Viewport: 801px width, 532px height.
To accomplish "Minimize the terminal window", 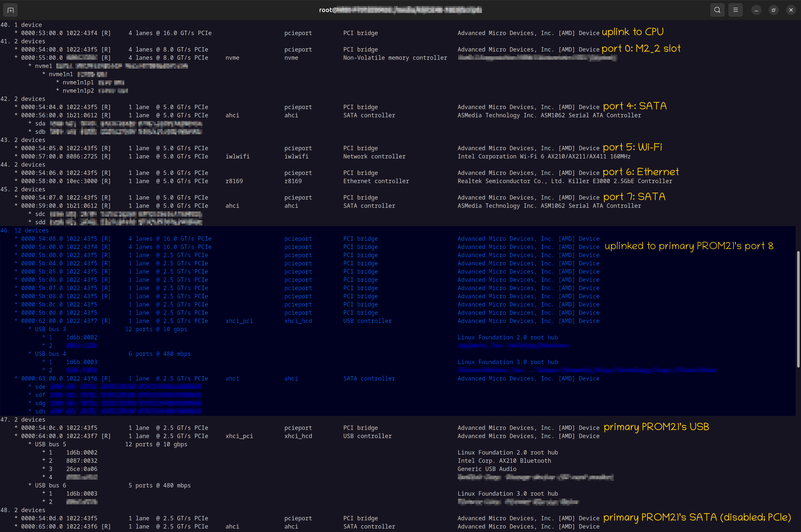I will pyautogui.click(x=756, y=10).
